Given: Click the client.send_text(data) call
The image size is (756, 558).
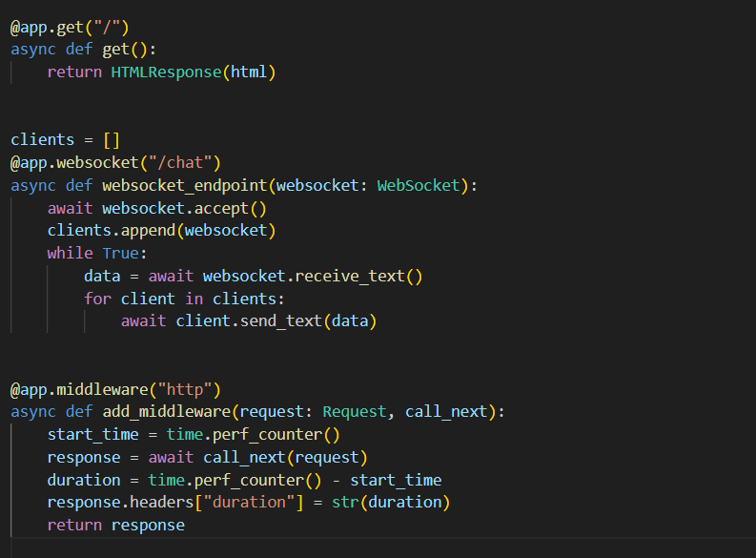Looking at the screenshot, I should [x=276, y=321].
